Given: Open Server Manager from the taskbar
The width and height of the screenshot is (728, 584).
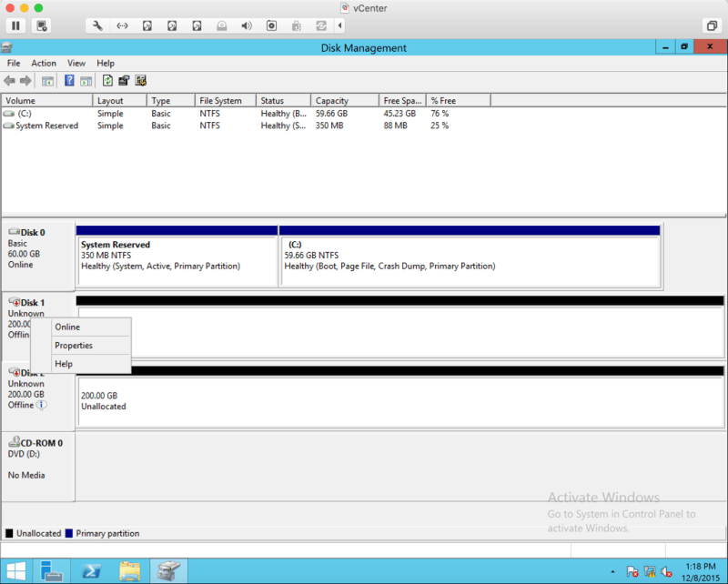Looking at the screenshot, I should pos(51,570).
